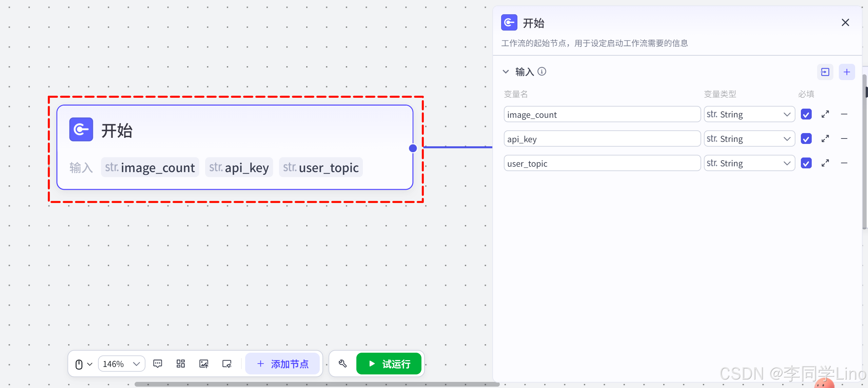This screenshot has width=868, height=388.
Task: Open the image_count variable type dropdown
Action: (749, 114)
